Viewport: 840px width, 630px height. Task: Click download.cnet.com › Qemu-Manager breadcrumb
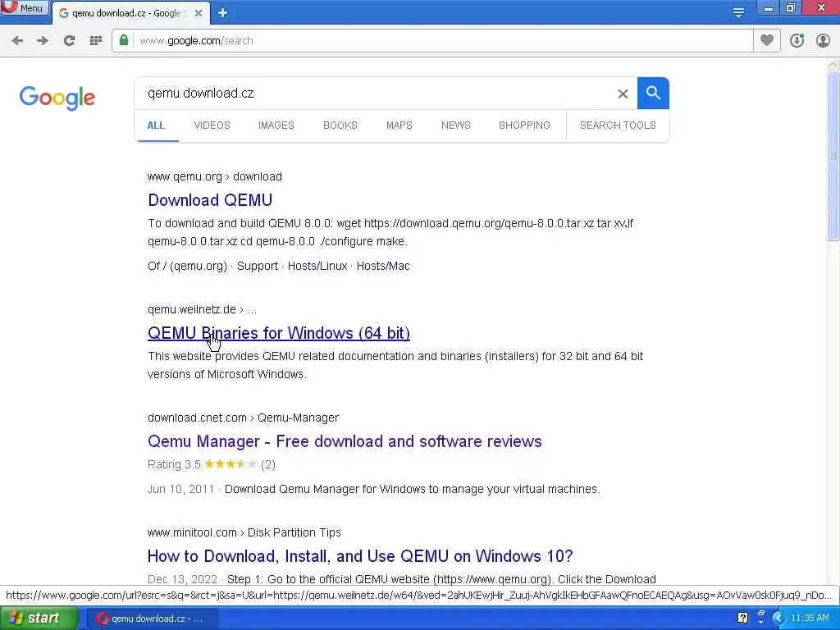[x=243, y=418]
